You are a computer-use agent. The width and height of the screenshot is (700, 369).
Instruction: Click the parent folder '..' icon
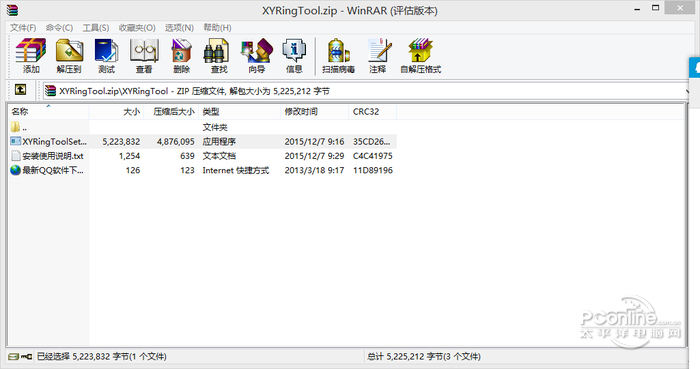coord(15,127)
